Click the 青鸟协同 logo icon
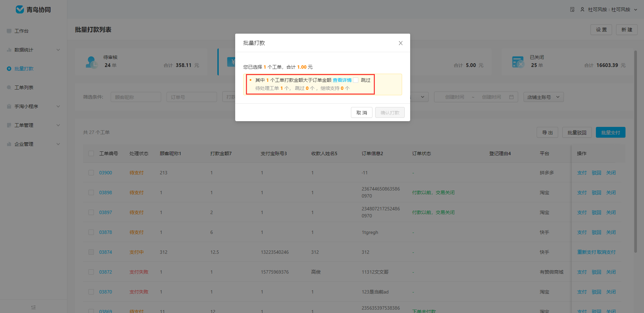 point(20,9)
